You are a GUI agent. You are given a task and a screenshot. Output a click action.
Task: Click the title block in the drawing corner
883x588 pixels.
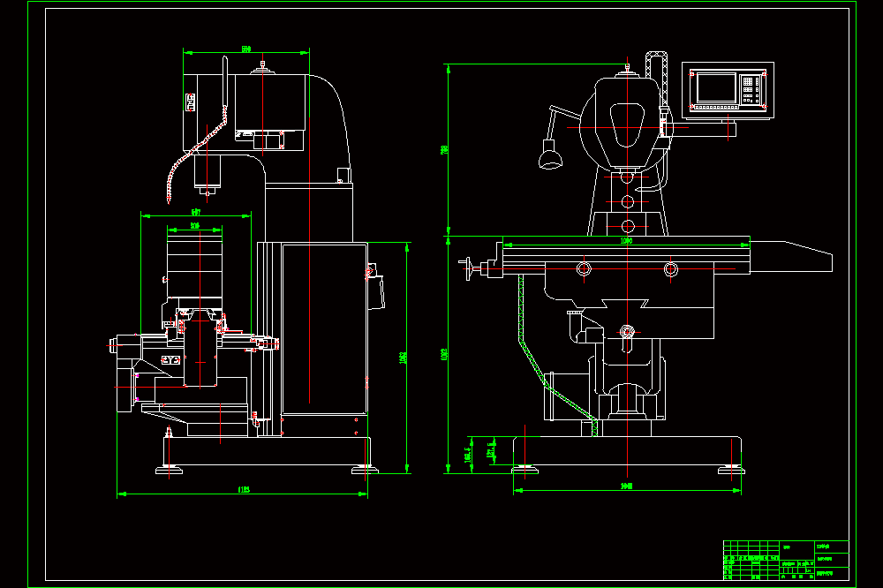[786, 560]
